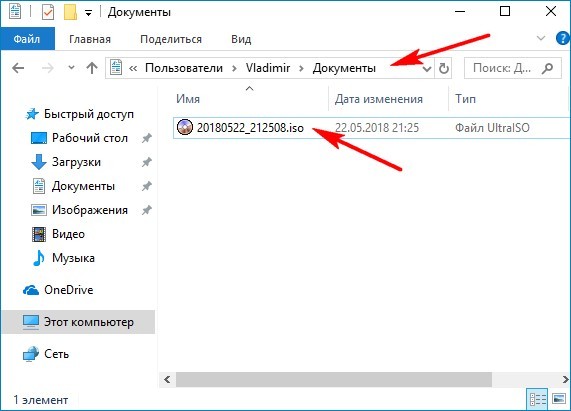Refresh the folder view

tap(443, 68)
